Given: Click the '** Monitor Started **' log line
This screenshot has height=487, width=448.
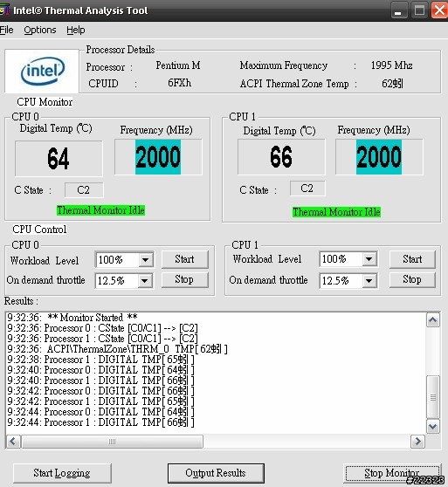Looking at the screenshot, I should coord(72,318).
